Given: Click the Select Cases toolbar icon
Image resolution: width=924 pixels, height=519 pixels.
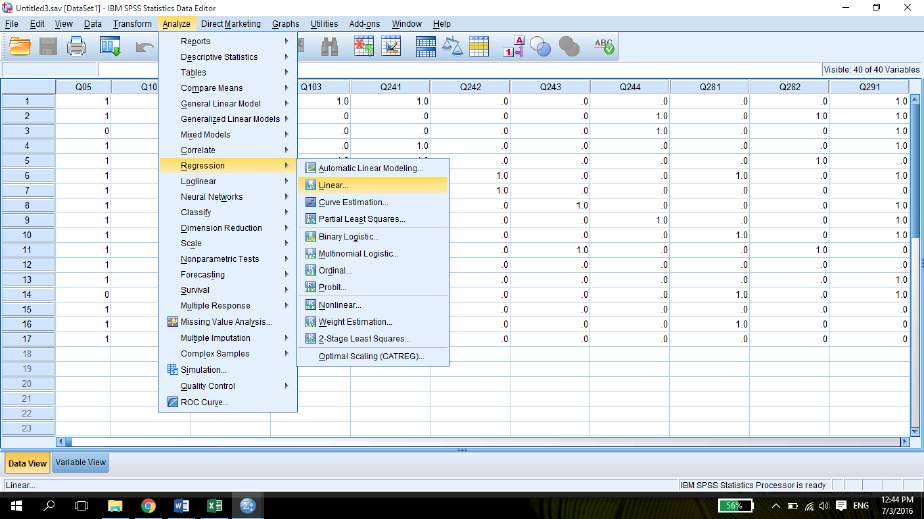Looking at the screenshot, I should pos(479,46).
